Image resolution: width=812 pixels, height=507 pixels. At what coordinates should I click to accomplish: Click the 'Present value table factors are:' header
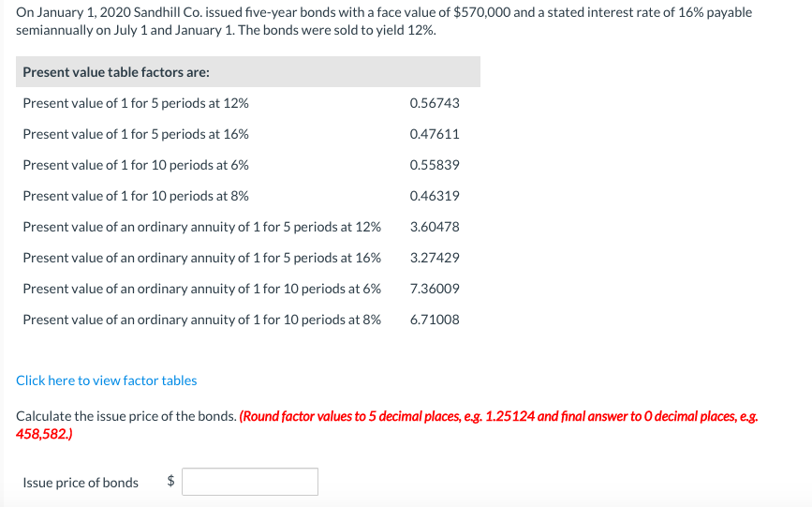click(248, 71)
